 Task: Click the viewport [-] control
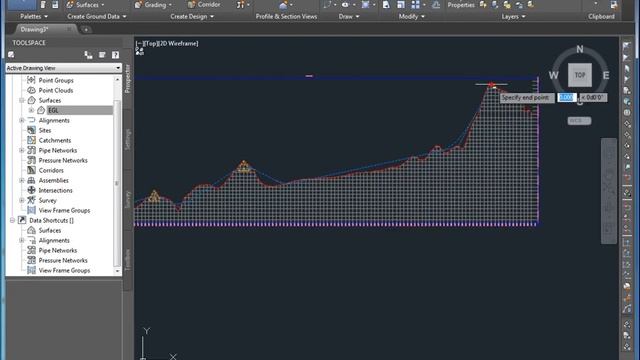140,43
